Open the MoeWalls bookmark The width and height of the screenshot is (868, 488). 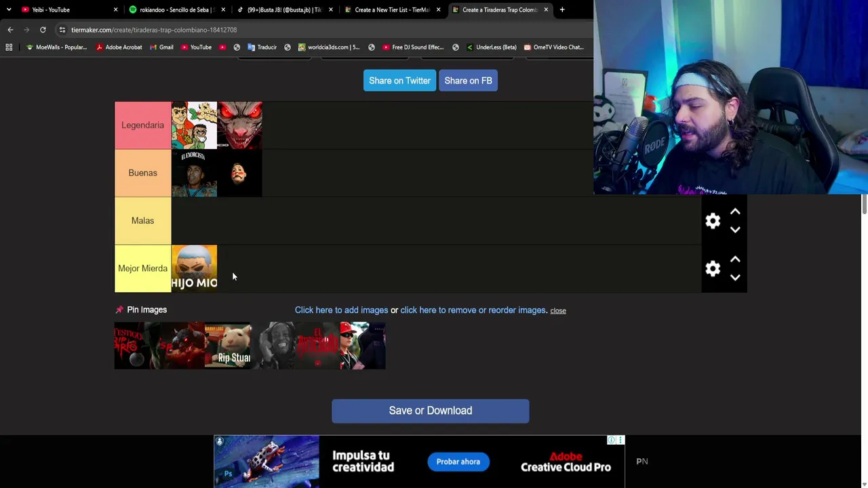tap(56, 47)
